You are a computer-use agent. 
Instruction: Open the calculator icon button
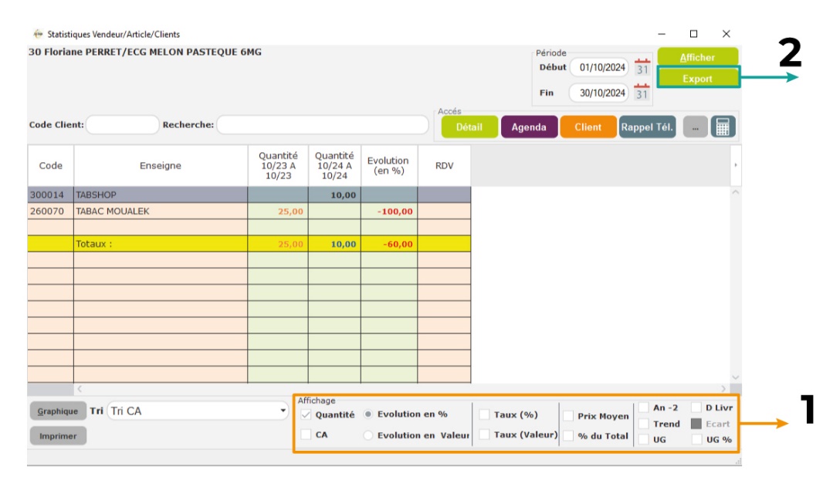click(x=723, y=127)
